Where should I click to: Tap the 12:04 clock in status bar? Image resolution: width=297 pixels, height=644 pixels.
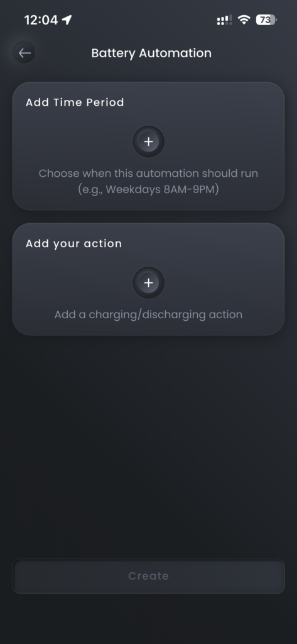coord(41,19)
